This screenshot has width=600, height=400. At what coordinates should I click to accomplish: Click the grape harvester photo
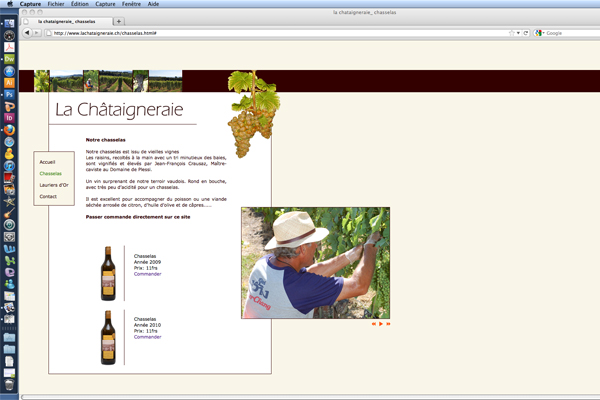point(316,263)
